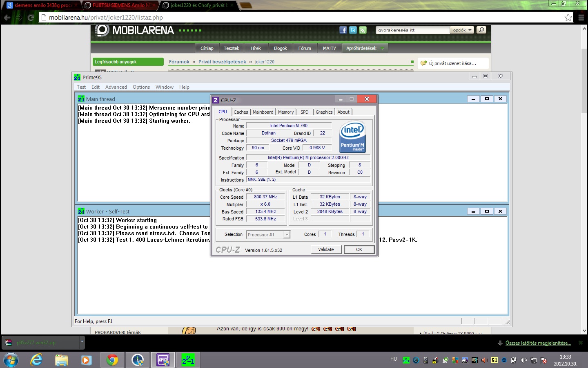
Task: Open Tesztek in Mobilarena navigation
Action: point(232,48)
